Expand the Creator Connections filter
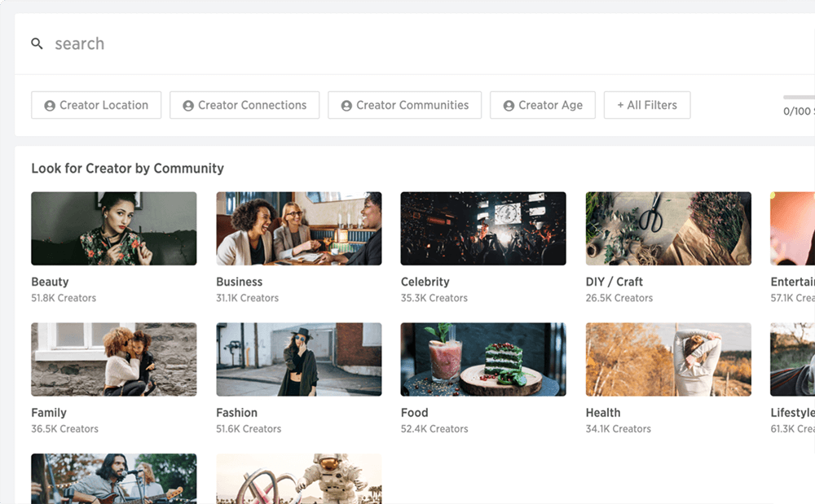815x504 pixels. point(244,105)
